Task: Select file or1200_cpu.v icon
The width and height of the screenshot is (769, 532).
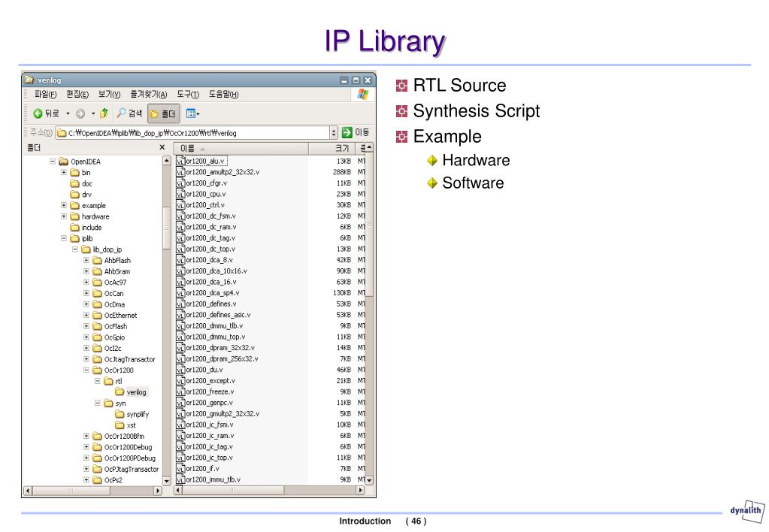Action: coord(180,194)
